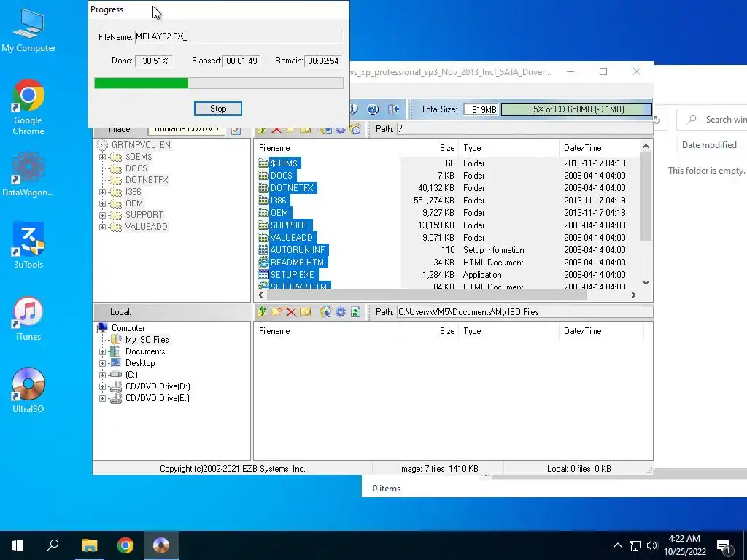Select DOTNETFX folder in image tree
Viewport: 747px width, 560px height.
tap(147, 180)
